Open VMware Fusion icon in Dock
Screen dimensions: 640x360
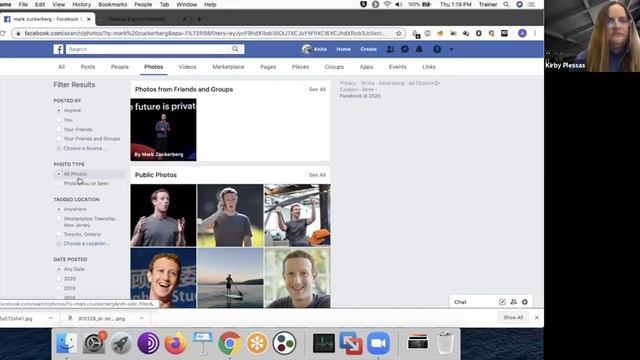click(x=351, y=343)
